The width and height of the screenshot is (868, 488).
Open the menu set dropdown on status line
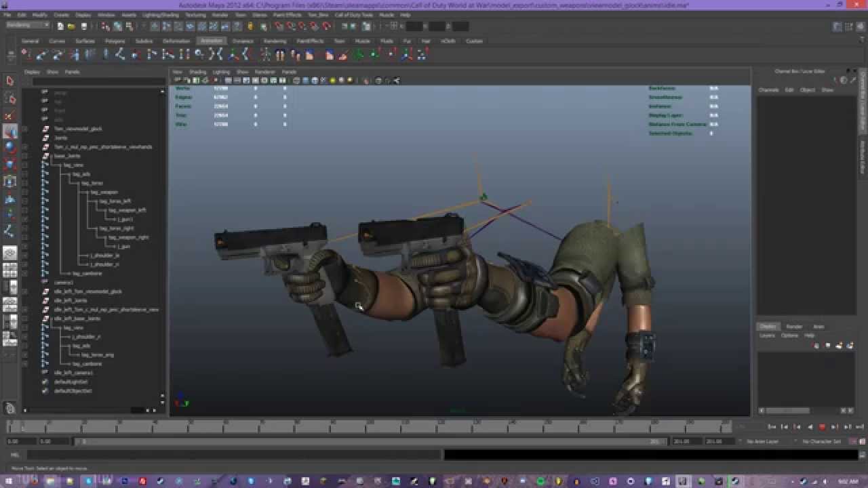tap(28, 26)
